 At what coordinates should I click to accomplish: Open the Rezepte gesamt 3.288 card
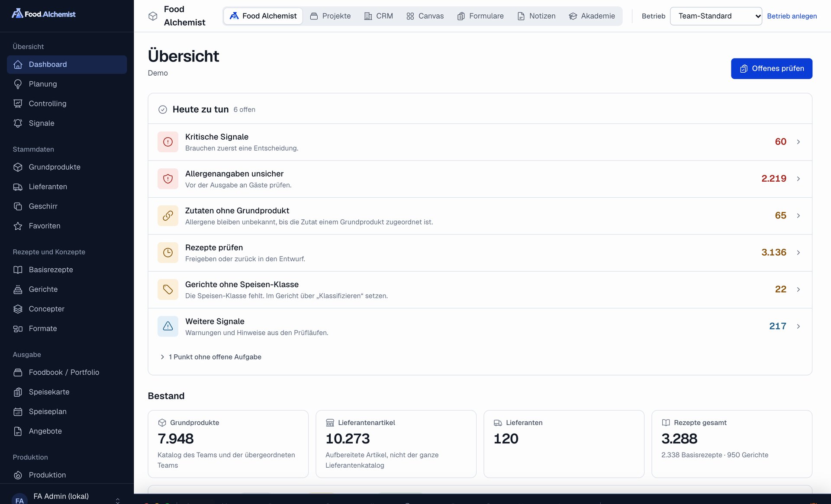[731, 444]
